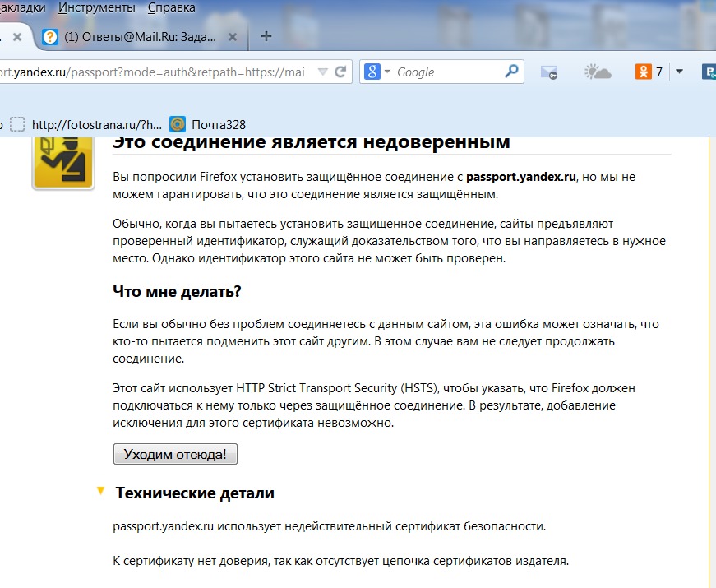Click the HSTS explanation paragraph
716x588 pixels.
(x=374, y=405)
